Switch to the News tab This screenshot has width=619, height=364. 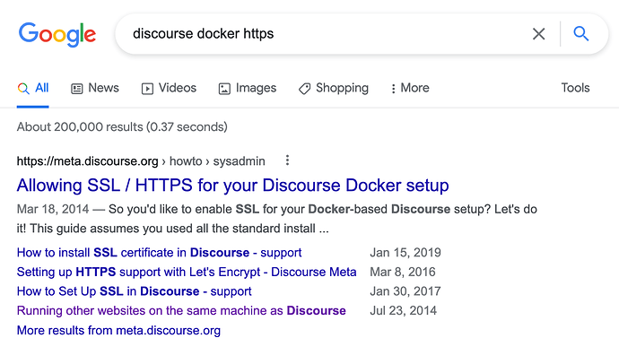(x=95, y=88)
